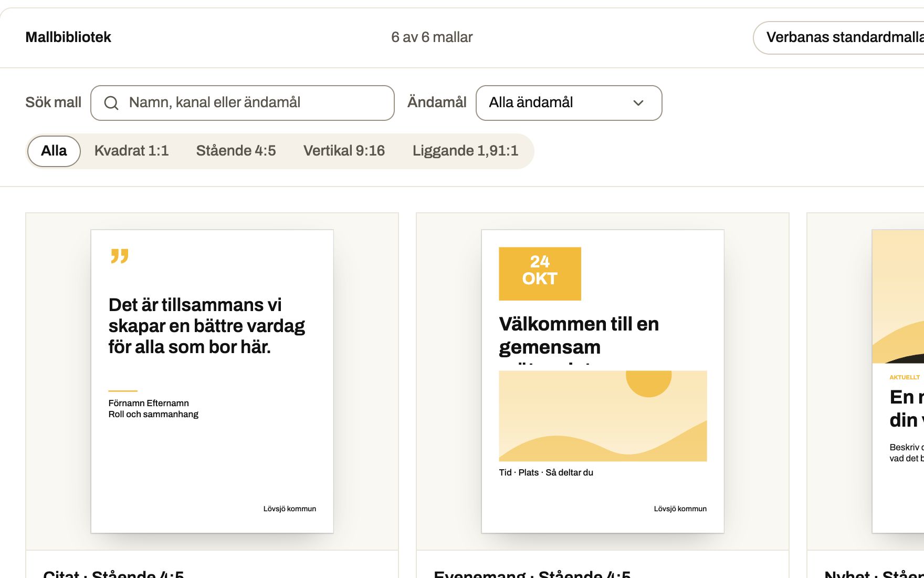Filter by Stående 4:5 format
The height and width of the screenshot is (578, 924).
pyautogui.click(x=236, y=151)
